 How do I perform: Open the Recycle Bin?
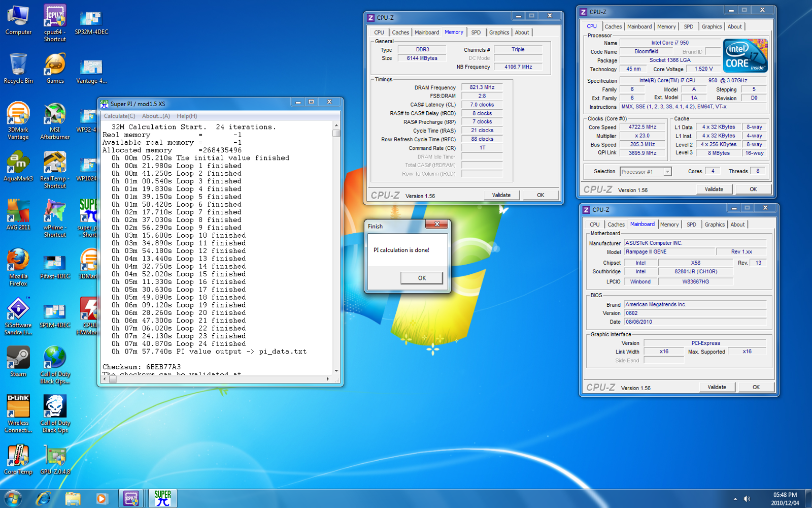tap(18, 69)
